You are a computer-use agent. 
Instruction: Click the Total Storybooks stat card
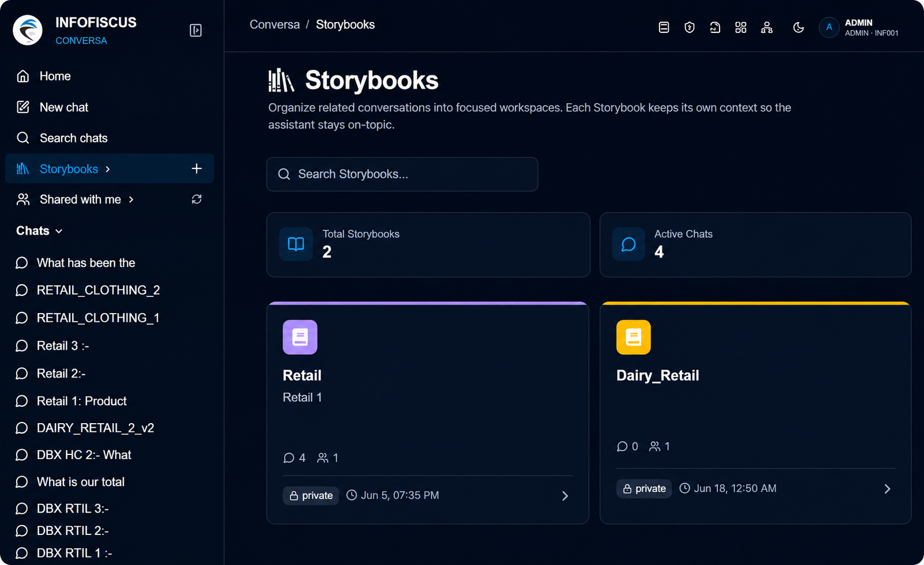pos(428,244)
